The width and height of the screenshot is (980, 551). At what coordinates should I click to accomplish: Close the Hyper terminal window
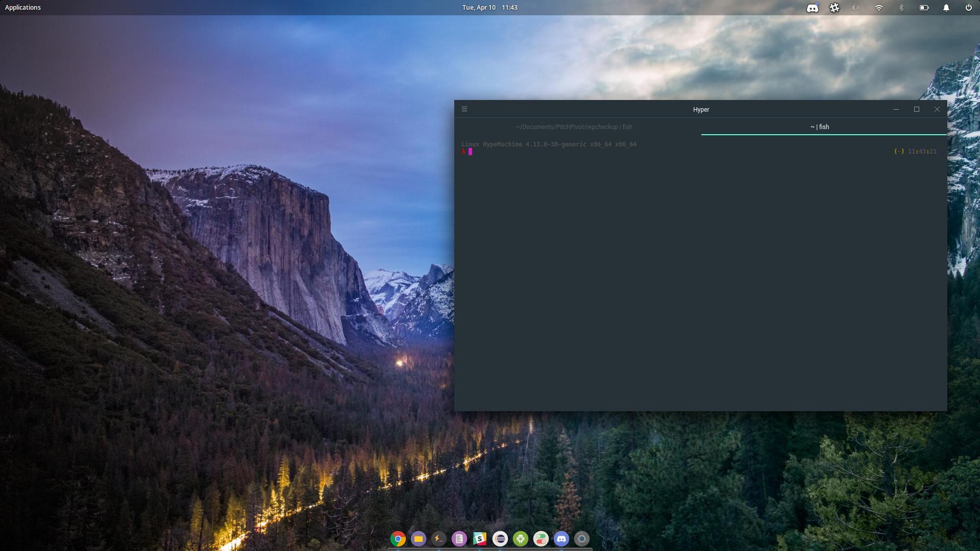click(x=937, y=109)
